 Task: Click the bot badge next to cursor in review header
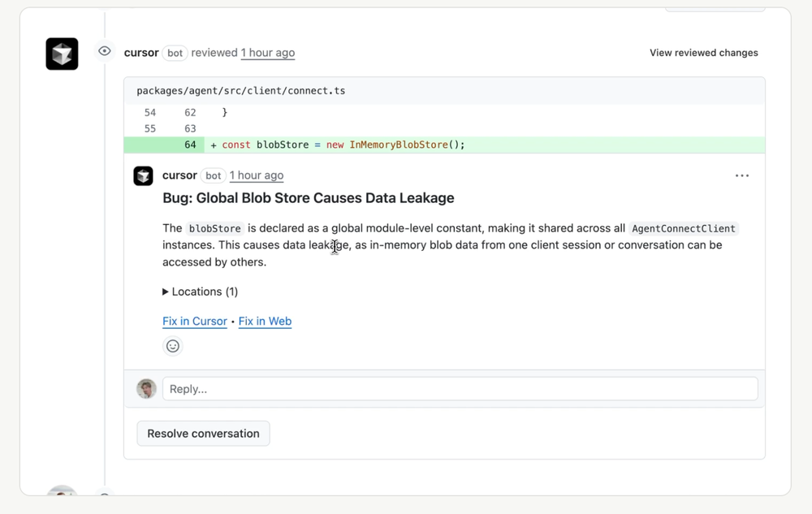(x=175, y=53)
